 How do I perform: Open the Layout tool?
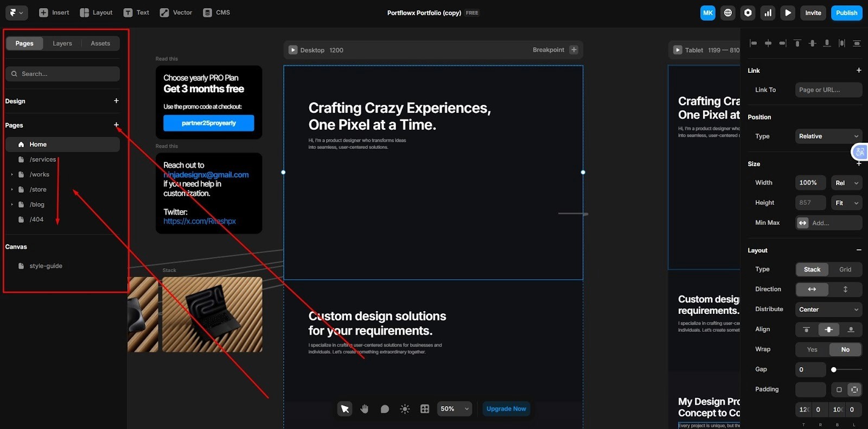tap(96, 12)
